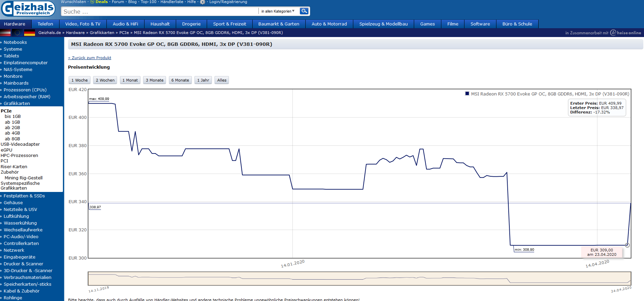The image size is (644, 301).
Task: Open the Hilfe link
Action: click(x=191, y=2)
